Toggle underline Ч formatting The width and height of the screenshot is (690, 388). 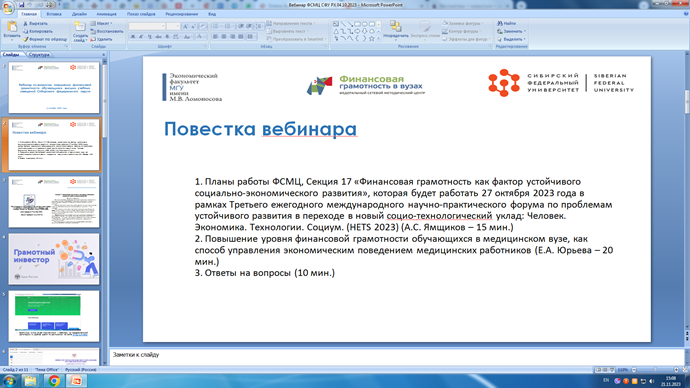coord(150,37)
